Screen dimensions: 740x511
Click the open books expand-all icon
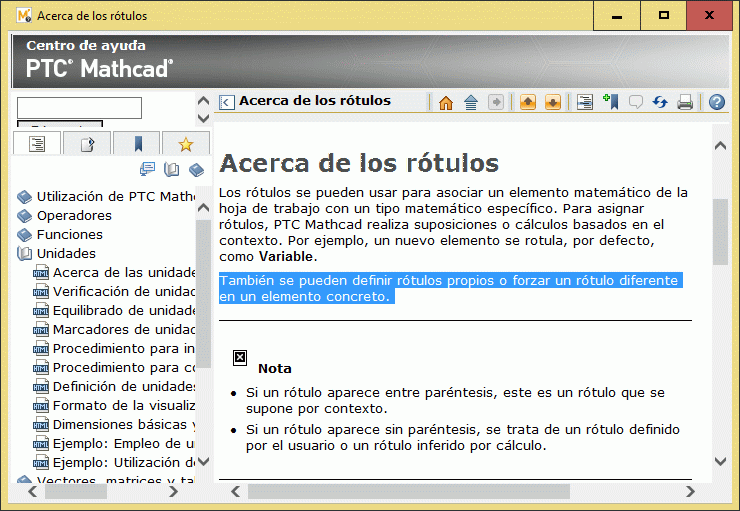coord(171,169)
